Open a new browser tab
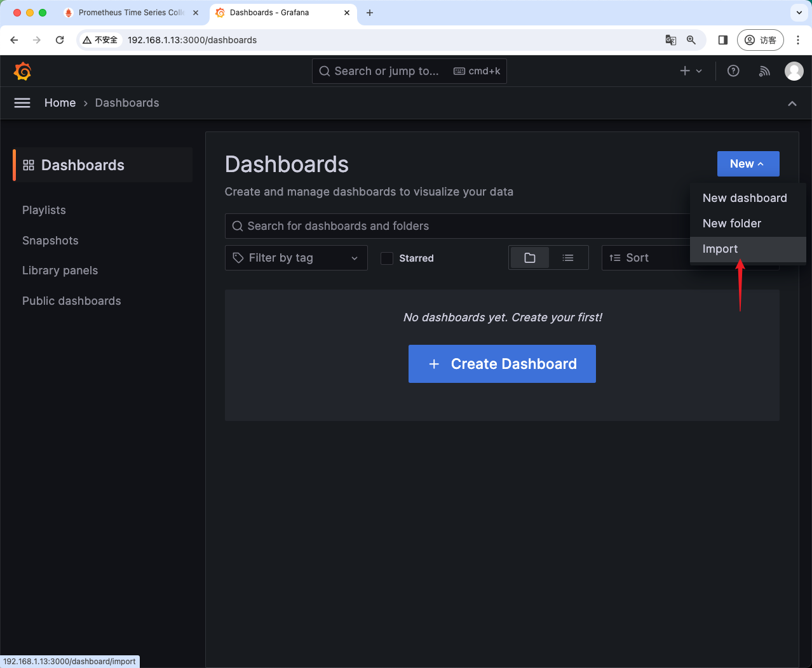Image resolution: width=812 pixels, height=668 pixels. [370, 13]
